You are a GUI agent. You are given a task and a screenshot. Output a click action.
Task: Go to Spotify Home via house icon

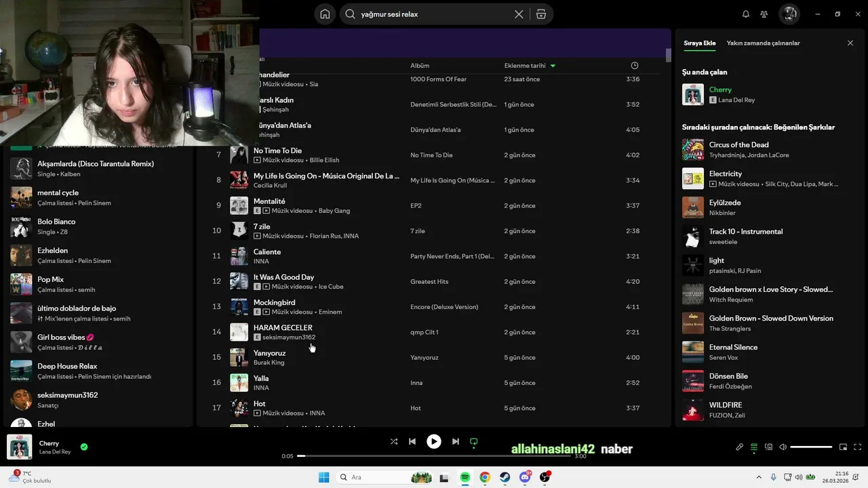tap(325, 14)
